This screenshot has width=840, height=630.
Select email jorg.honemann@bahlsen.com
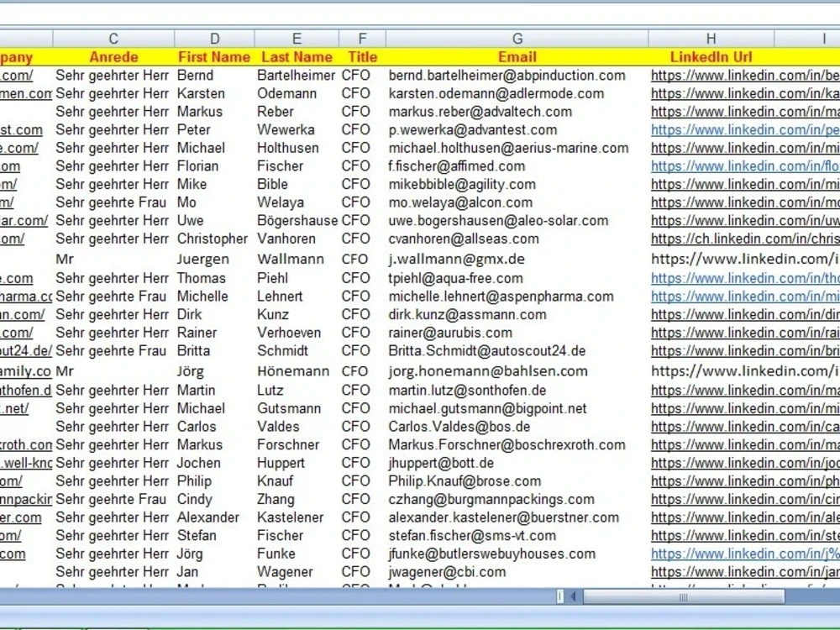click(488, 372)
